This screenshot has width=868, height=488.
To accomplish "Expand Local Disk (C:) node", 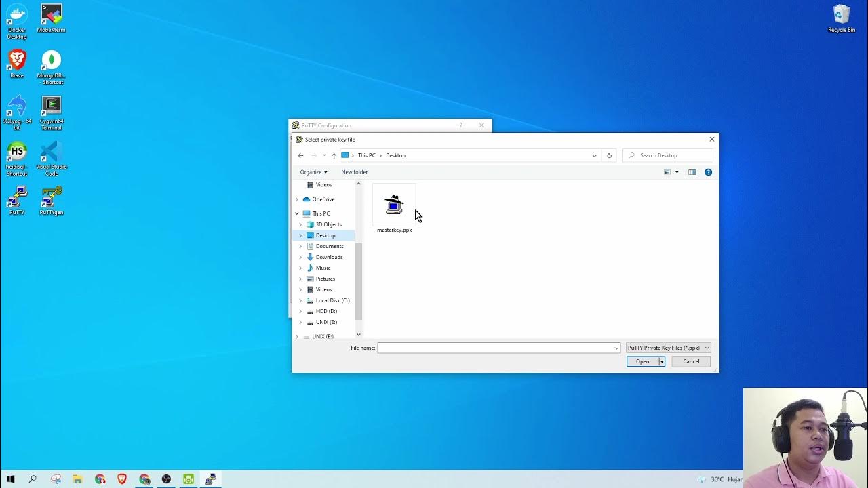I will click(x=300, y=300).
